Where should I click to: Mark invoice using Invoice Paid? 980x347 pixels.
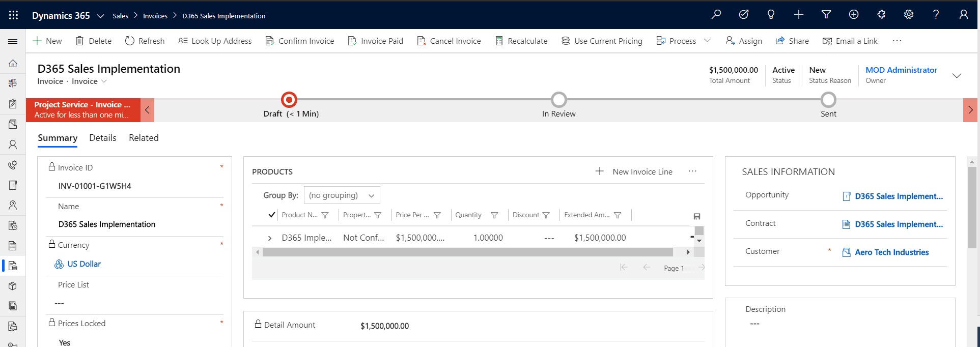375,41
